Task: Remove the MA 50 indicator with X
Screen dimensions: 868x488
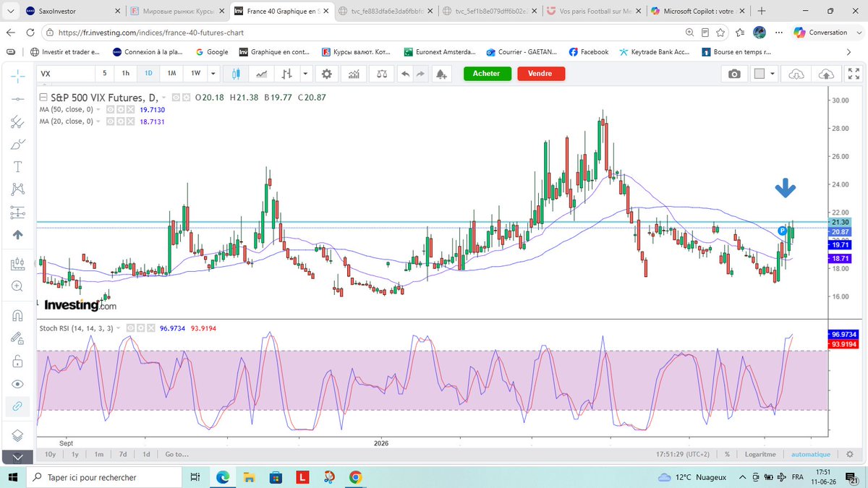Action: point(132,109)
